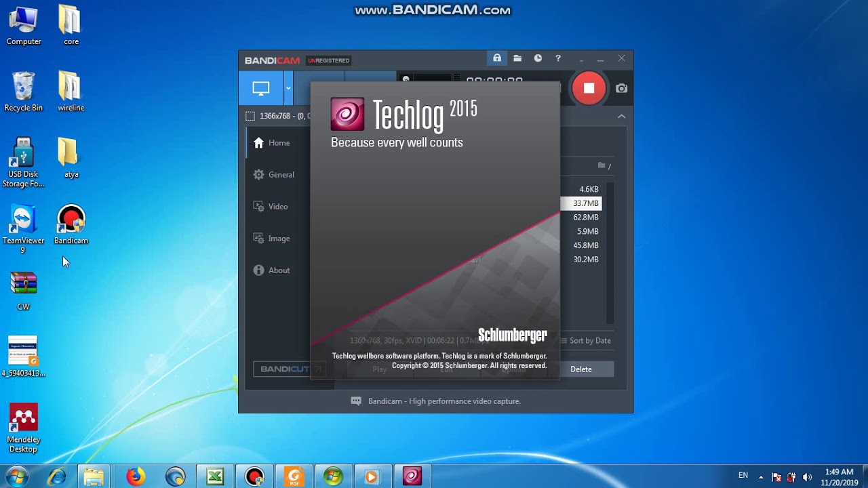Viewport: 868px width, 488px height.
Task: Select the screen recording mode monitor icon
Action: pyautogui.click(x=261, y=88)
